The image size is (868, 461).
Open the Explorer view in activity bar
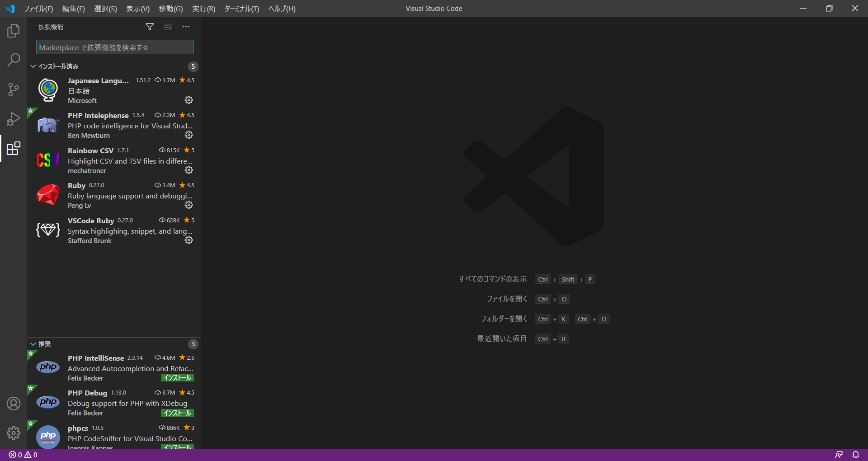point(14,31)
